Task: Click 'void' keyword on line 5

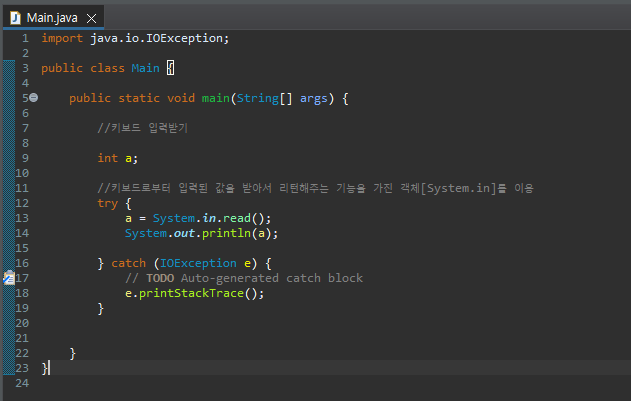Action: (x=181, y=98)
